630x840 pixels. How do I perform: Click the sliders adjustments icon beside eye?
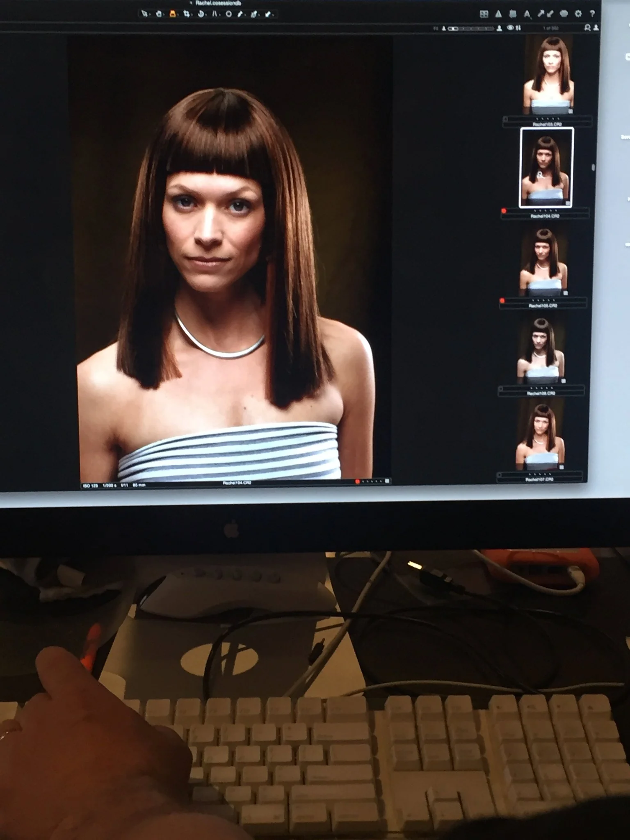[518, 27]
